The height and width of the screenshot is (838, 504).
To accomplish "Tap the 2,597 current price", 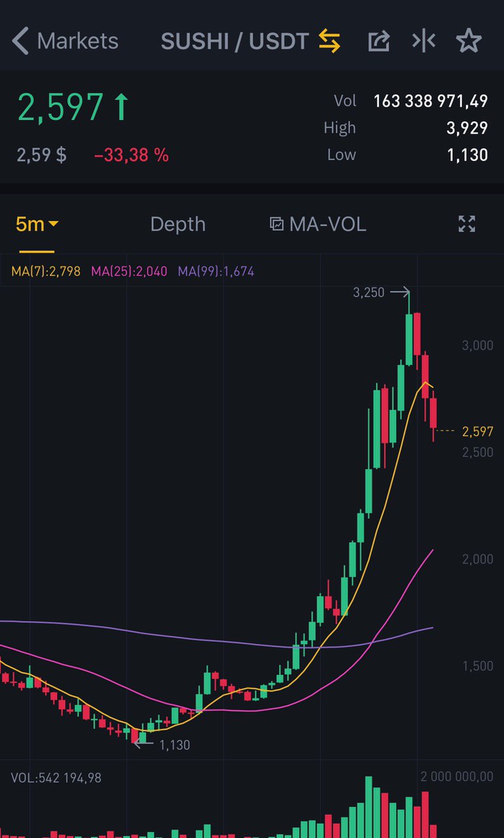I will point(60,107).
